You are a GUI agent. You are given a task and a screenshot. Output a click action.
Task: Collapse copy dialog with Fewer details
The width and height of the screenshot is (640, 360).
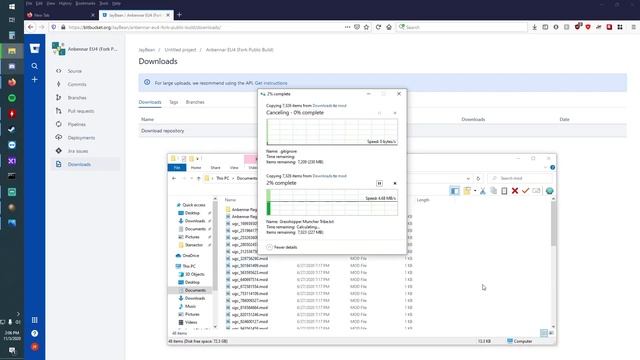point(282,247)
